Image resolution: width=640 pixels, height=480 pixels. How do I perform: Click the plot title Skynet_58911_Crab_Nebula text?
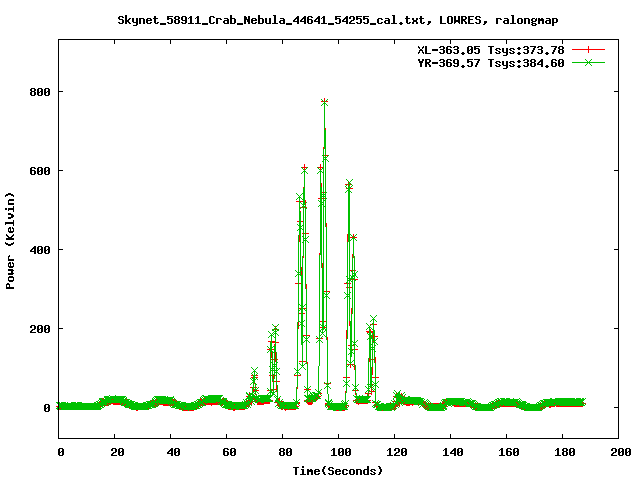click(x=338, y=20)
